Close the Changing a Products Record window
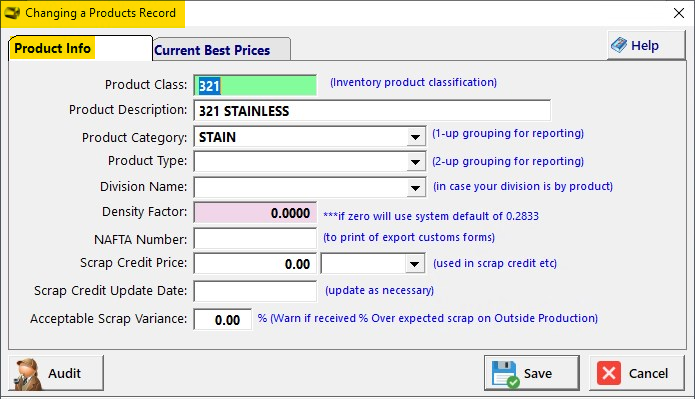The image size is (695, 399). click(x=679, y=13)
